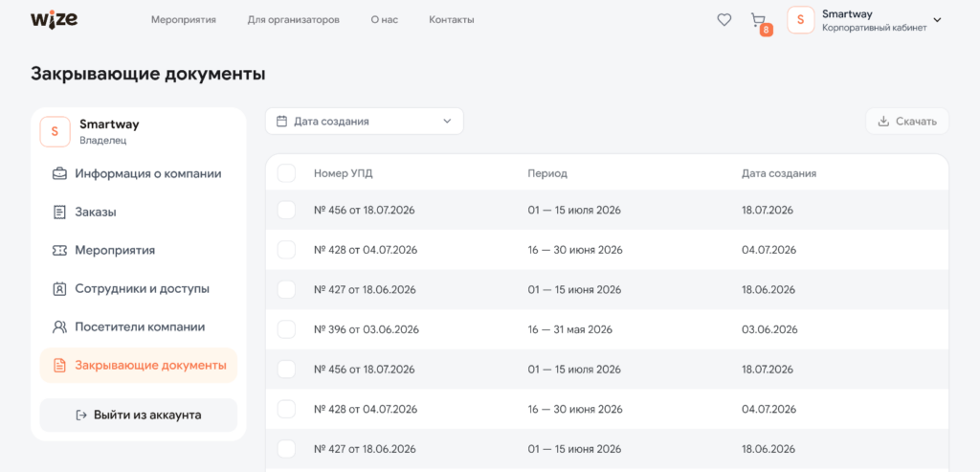Viewport: 980px width, 472px height.
Task: Open Заказы via its receipt icon
Action: [x=59, y=213]
